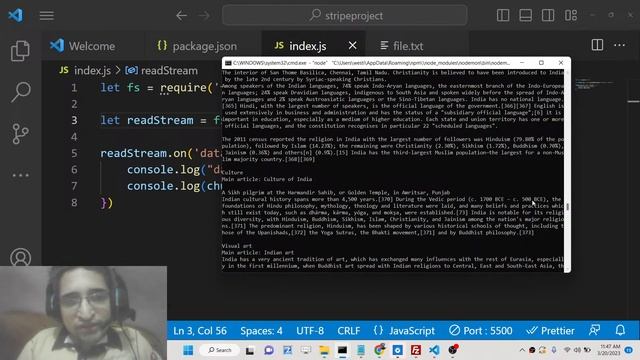Close the index.js tab
The image size is (640, 360).
click(x=353, y=46)
